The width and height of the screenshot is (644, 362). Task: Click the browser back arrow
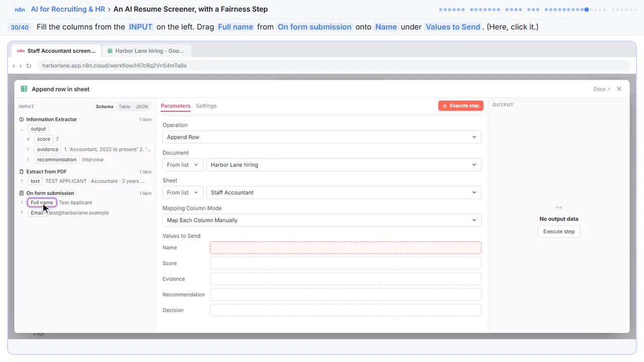[x=14, y=66]
